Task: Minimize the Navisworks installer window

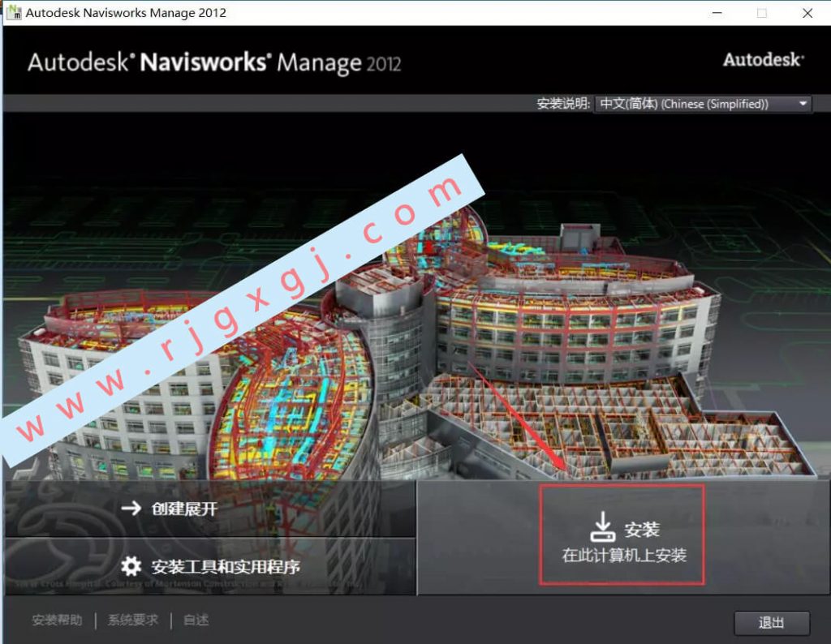Action: (717, 13)
